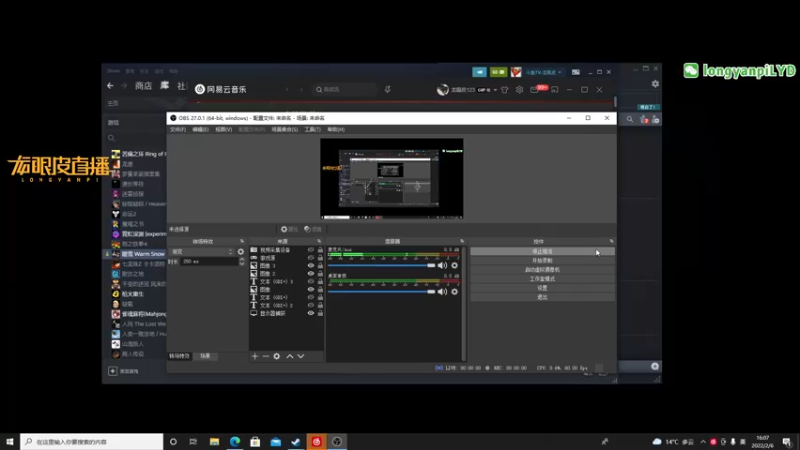Viewport: 800px width, 450px height.
Task: Toggle visibility of 视频采集设备 source
Action: pyautogui.click(x=311, y=250)
